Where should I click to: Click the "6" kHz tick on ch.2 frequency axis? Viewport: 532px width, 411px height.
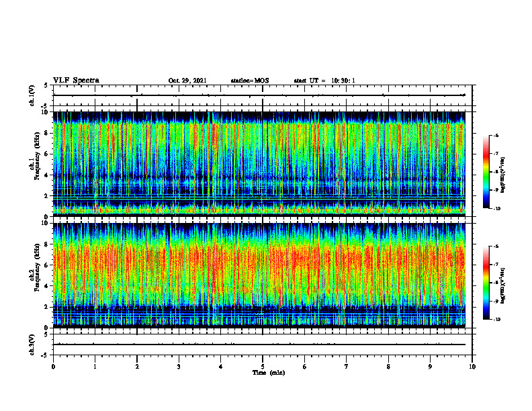pyautogui.click(x=47, y=265)
